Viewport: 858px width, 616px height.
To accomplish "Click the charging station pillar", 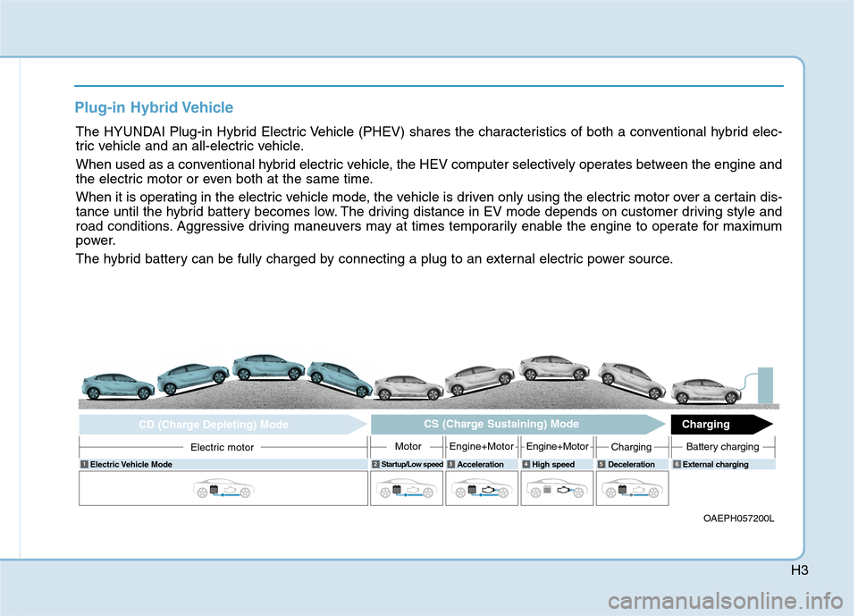I will coord(765,385).
